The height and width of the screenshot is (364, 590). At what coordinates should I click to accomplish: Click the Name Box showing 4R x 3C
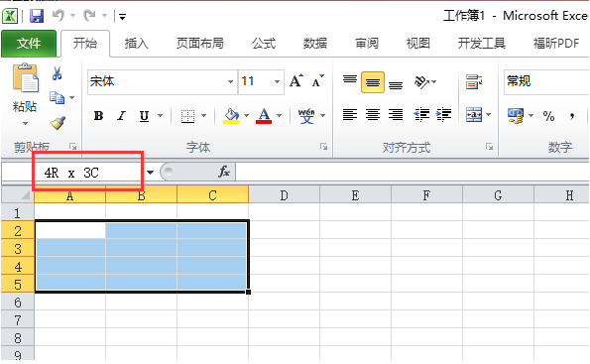[x=73, y=173]
